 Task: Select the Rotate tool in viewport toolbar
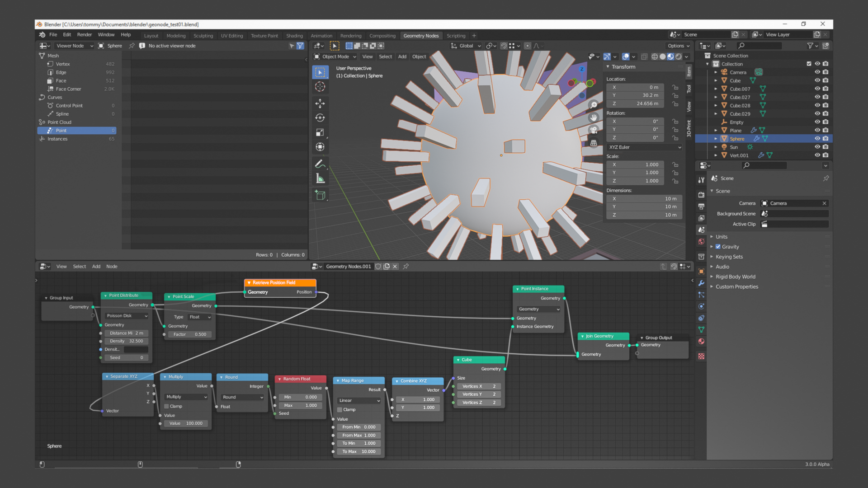click(x=320, y=118)
